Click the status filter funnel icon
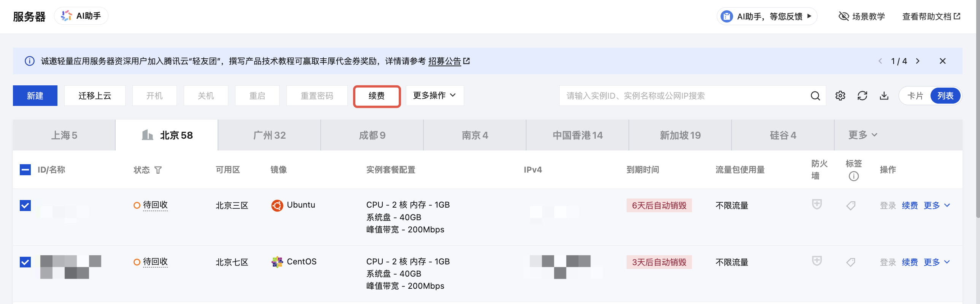This screenshot has width=980, height=304. click(x=158, y=170)
